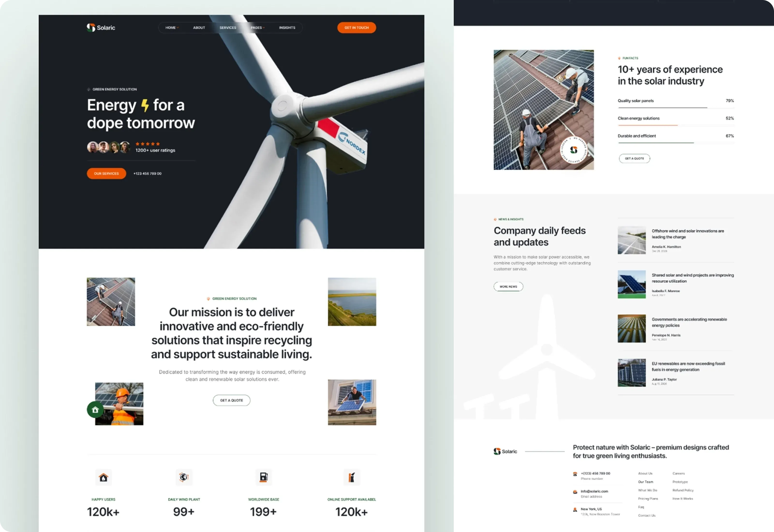Expand the Pages dropdown menu
Screen dimensions: 774x532
coord(258,28)
